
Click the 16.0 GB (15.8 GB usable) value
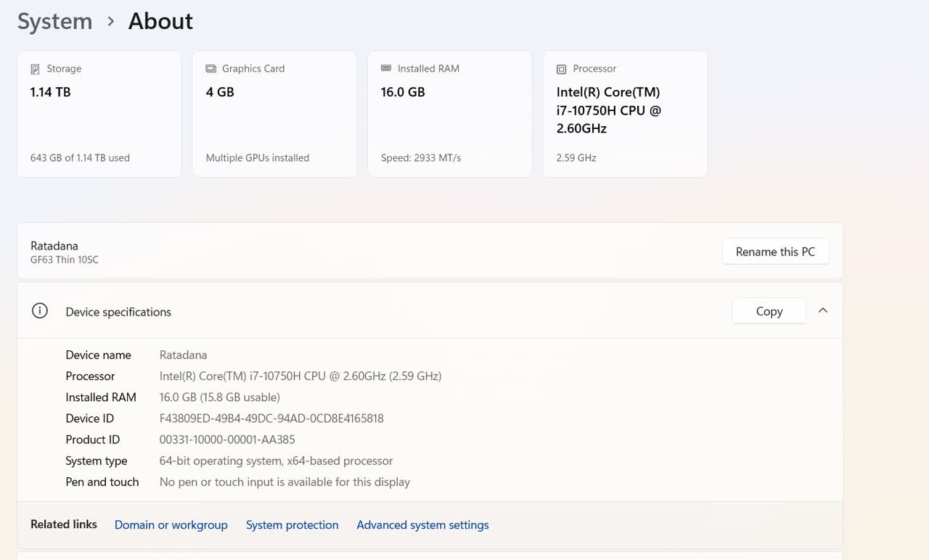click(219, 398)
